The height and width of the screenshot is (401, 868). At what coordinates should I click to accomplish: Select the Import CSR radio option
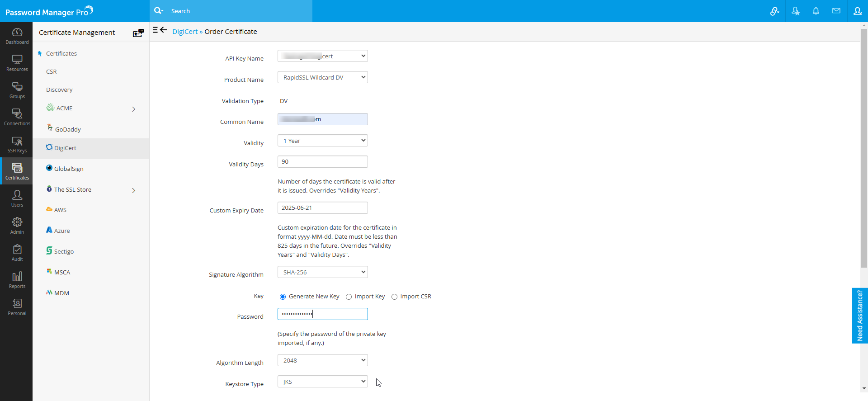(x=394, y=297)
